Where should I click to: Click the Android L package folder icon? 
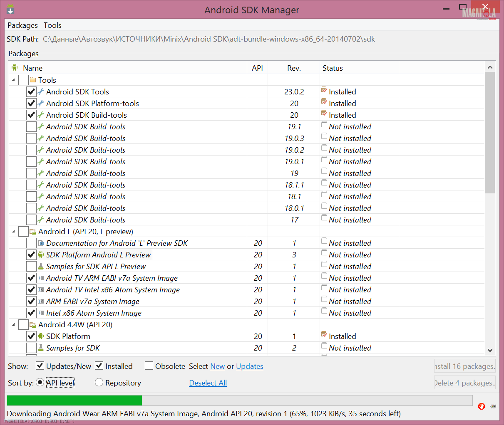point(33,231)
